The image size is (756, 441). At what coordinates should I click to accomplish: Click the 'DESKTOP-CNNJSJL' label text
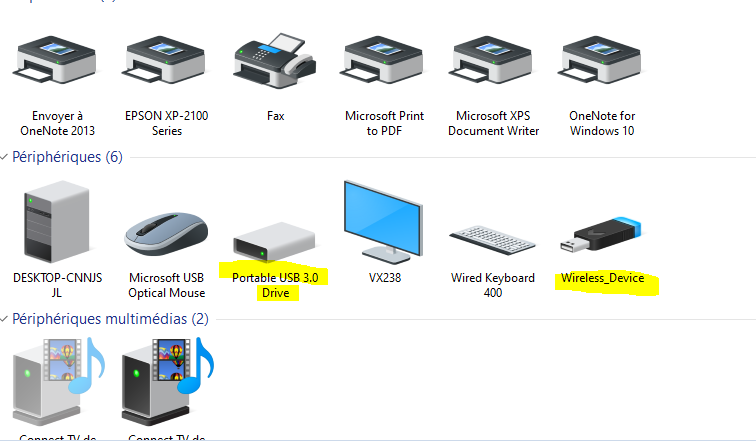57,285
